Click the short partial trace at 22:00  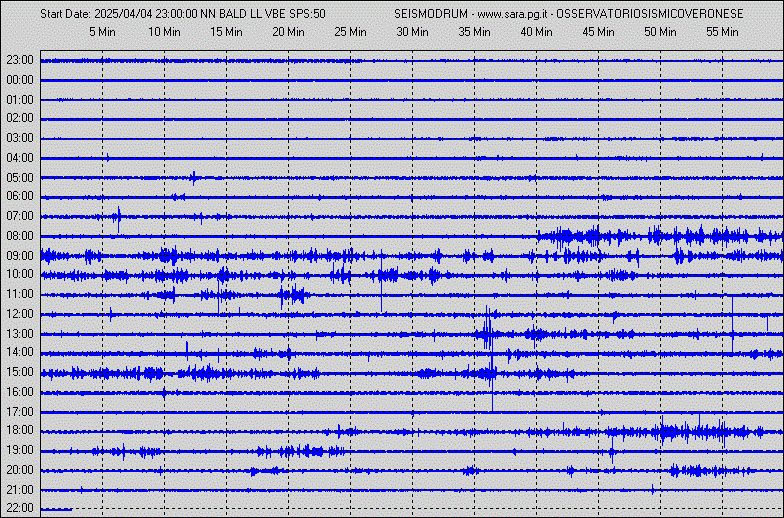point(56,510)
